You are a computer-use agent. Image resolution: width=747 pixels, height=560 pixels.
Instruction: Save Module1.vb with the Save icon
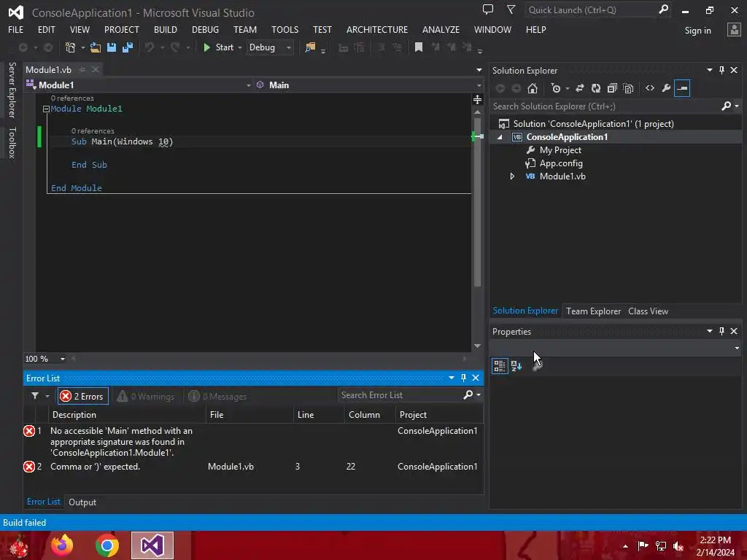[112, 47]
